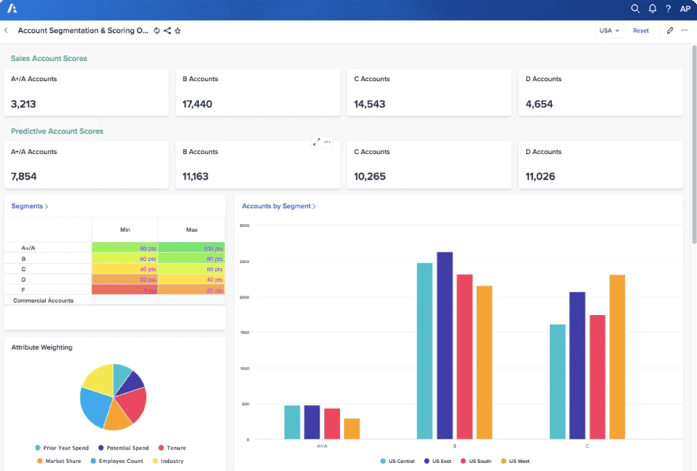This screenshot has height=471, width=697.
Task: Toggle the Potential Spend legend item
Action: click(x=124, y=448)
